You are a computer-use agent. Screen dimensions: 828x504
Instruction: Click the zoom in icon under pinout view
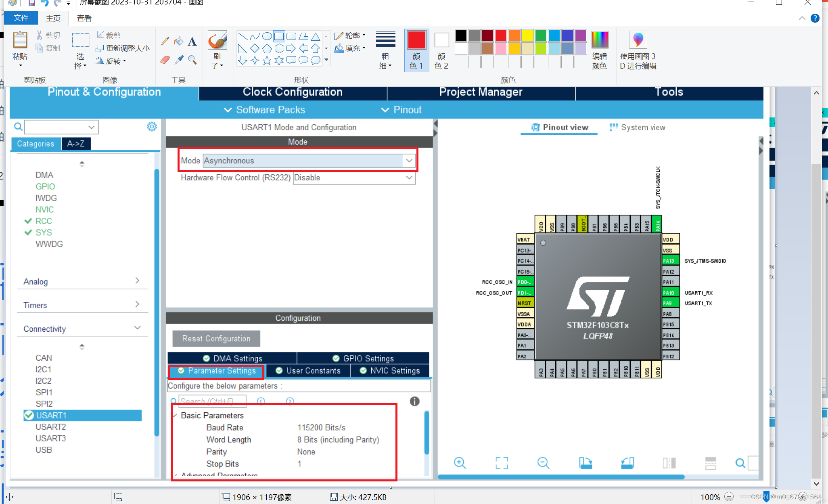click(460, 463)
